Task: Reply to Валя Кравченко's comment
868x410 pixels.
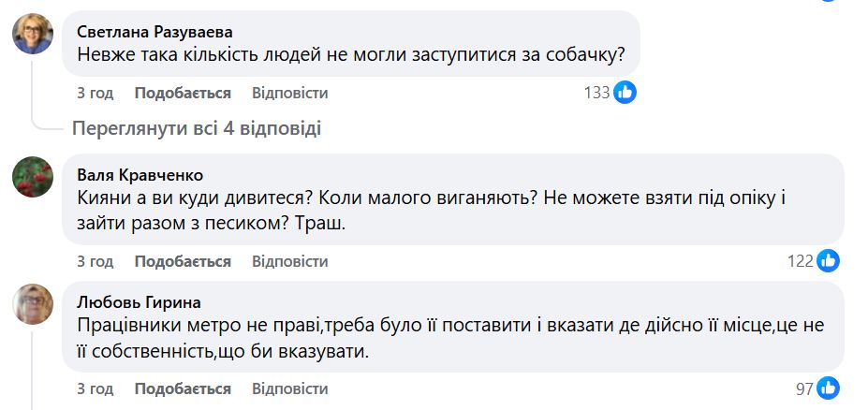Action: coord(289,261)
